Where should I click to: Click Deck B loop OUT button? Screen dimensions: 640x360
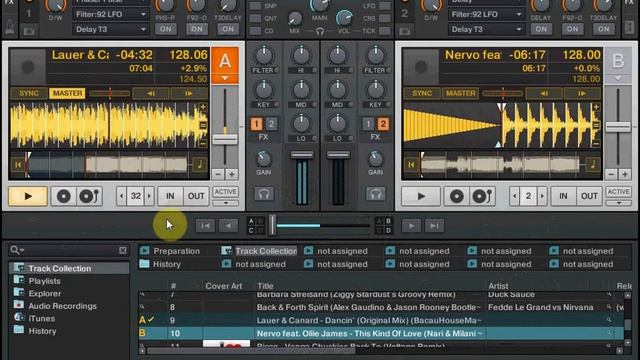(x=589, y=196)
